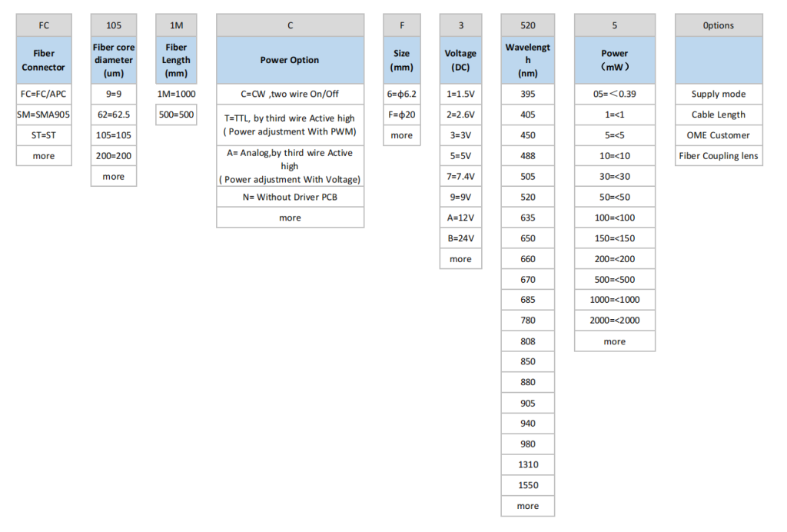Choose the 05=<0.39 power option
This screenshot has height=532, width=787.
click(x=614, y=94)
